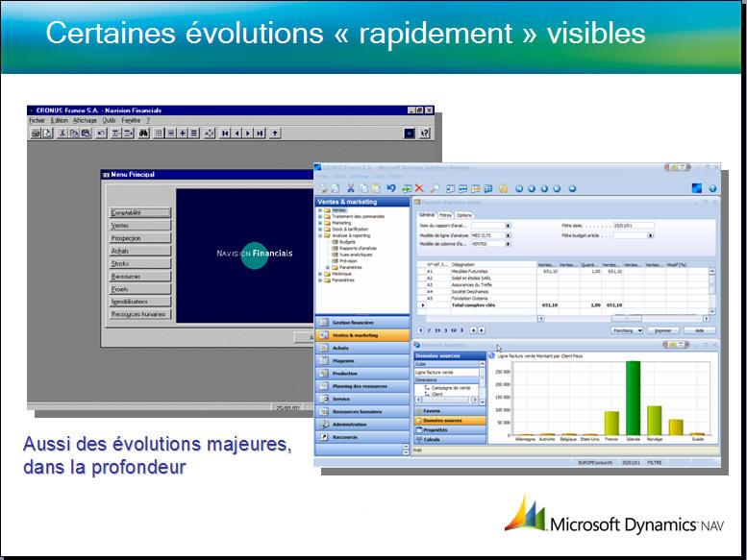747x560 pixels.
Task: Click the scissors cut icon
Action: 351,188
